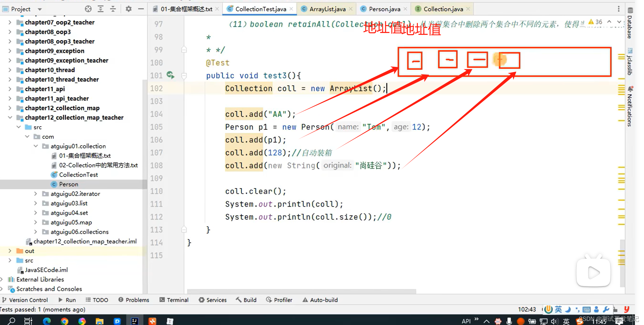Open the TODO tool window
Image resolution: width=644 pixels, height=325 pixels.
click(x=97, y=300)
